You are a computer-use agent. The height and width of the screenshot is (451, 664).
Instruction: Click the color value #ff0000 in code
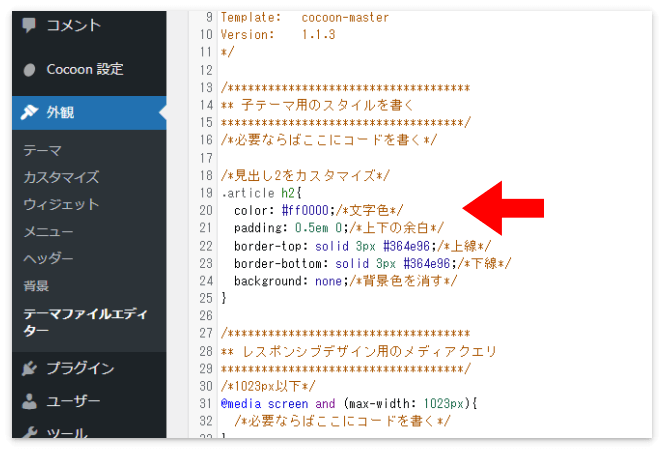click(x=305, y=210)
